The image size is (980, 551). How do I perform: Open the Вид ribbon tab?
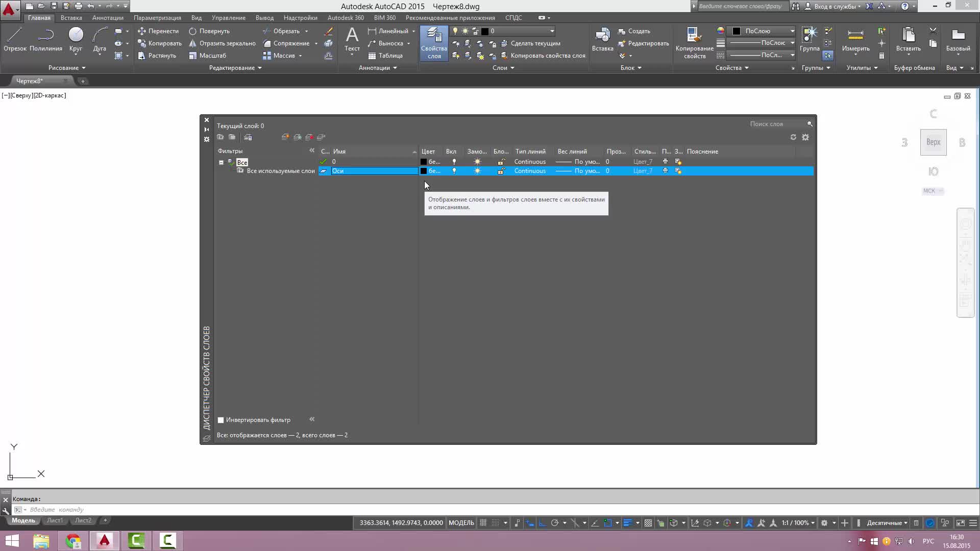click(x=197, y=18)
